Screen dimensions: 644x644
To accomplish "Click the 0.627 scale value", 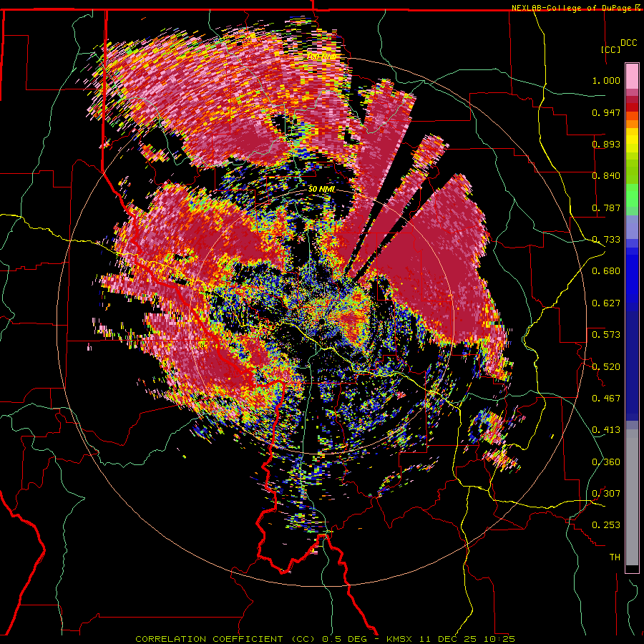I will click(x=606, y=303).
